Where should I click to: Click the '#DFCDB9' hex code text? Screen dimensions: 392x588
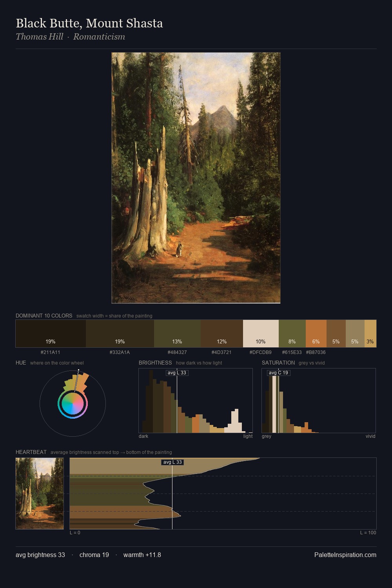click(x=261, y=352)
